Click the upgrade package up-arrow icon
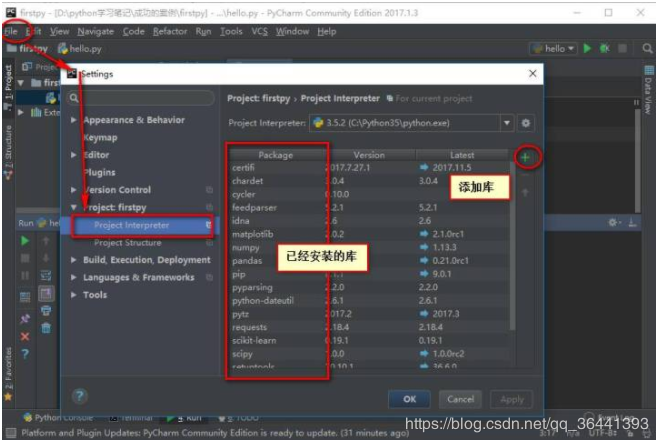 pyautogui.click(x=525, y=192)
